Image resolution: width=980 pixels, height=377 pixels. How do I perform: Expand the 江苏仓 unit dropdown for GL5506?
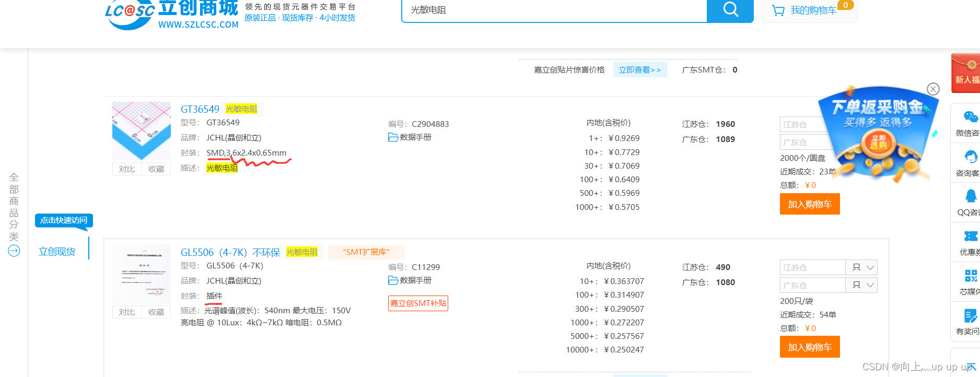861,267
